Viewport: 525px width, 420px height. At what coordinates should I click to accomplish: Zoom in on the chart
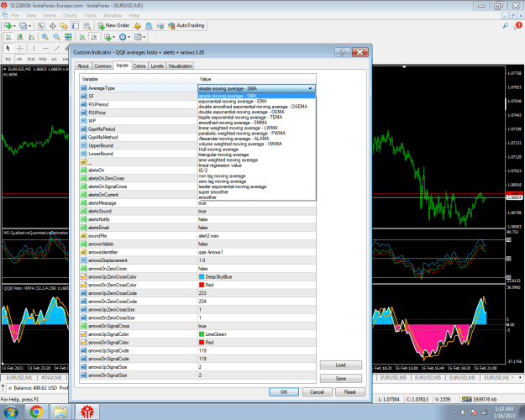(45, 37)
